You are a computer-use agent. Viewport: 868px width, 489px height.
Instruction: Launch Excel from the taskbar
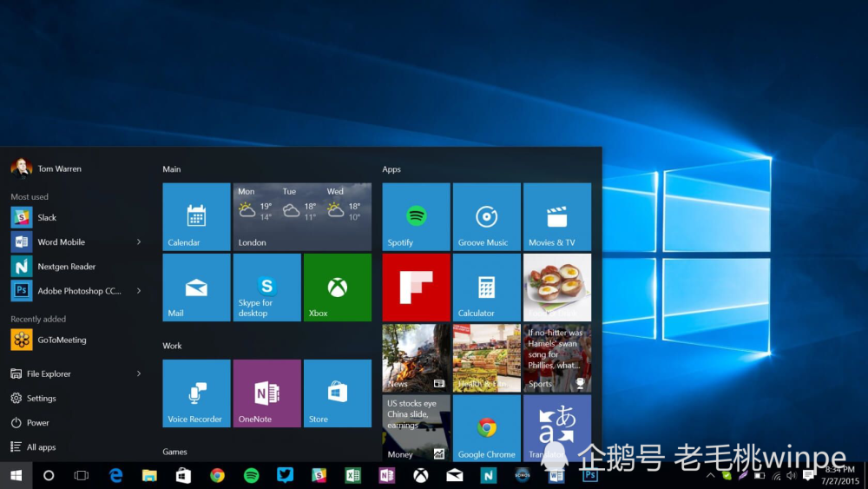point(352,475)
